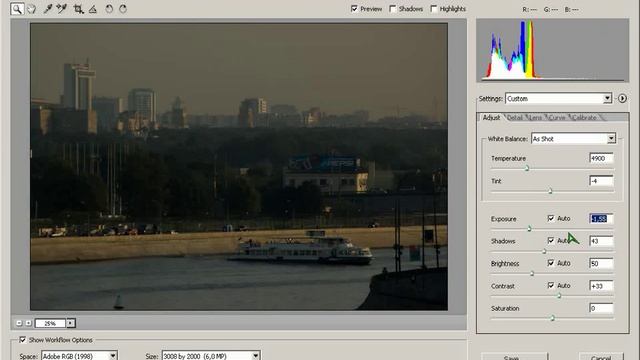Select the Zoom tool

tap(17, 8)
